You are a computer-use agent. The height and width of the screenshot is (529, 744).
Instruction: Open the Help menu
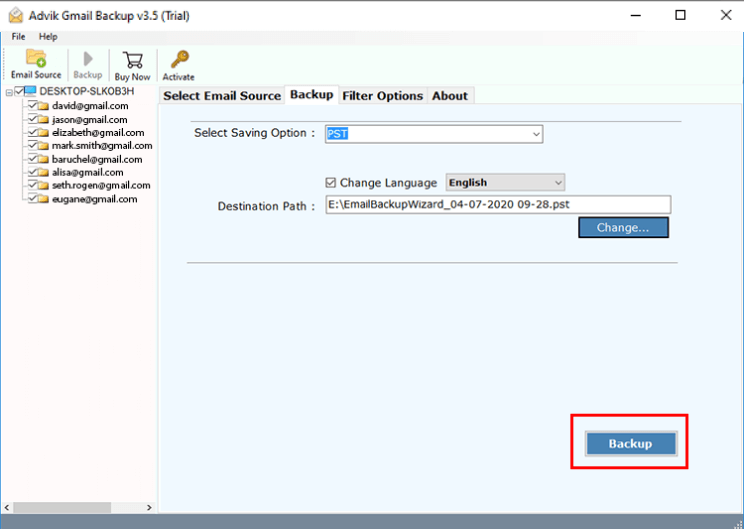click(x=48, y=37)
